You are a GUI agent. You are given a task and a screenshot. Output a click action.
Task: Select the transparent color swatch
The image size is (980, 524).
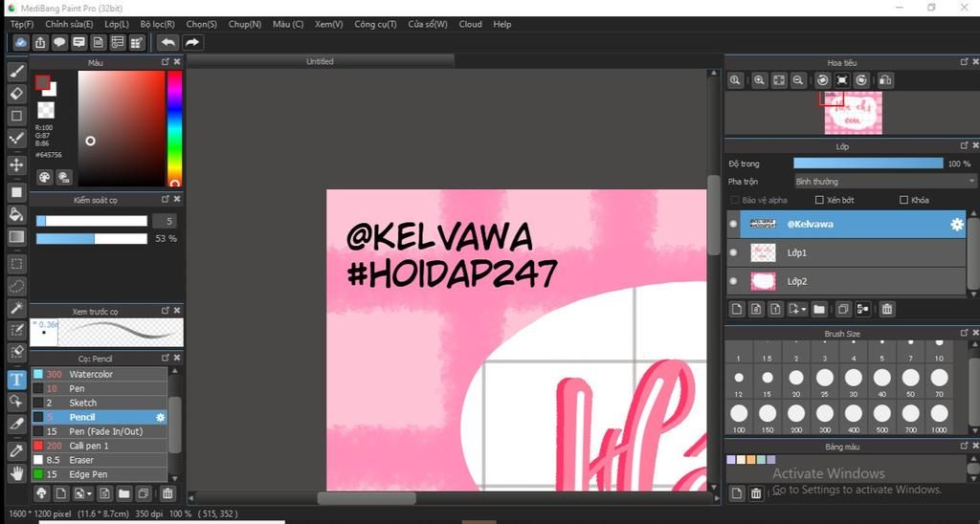pos(46,110)
